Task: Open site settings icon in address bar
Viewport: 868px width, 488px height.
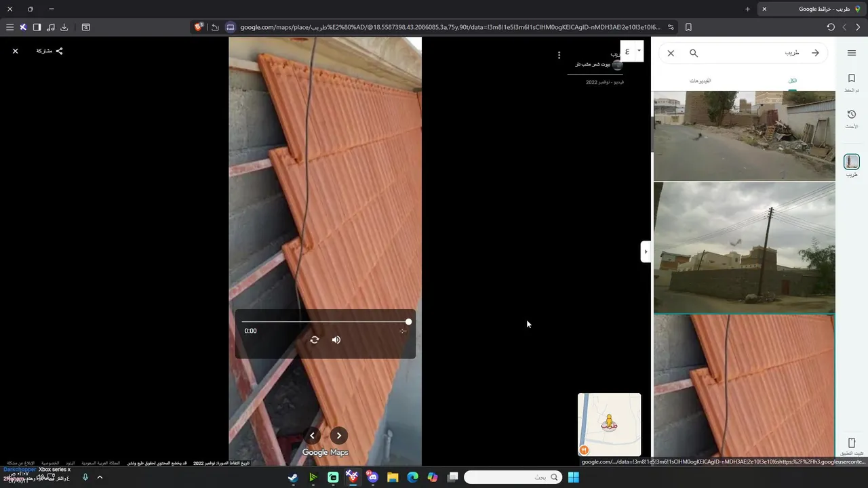Action: [671, 27]
